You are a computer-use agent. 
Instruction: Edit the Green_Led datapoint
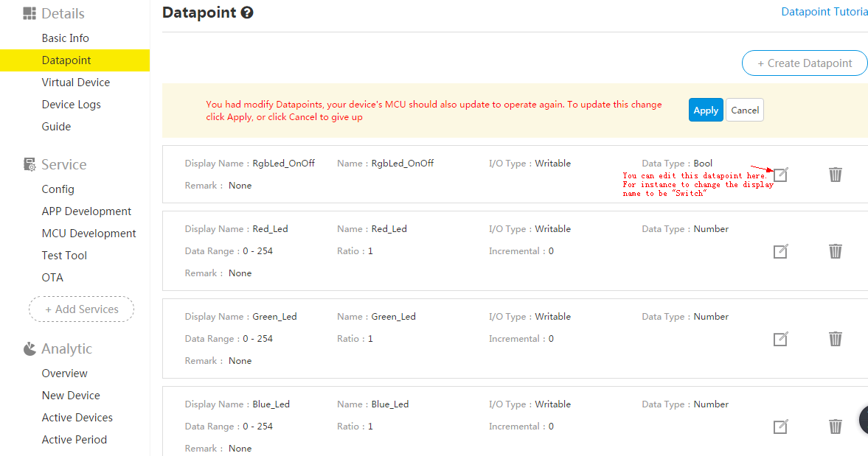[780, 339]
